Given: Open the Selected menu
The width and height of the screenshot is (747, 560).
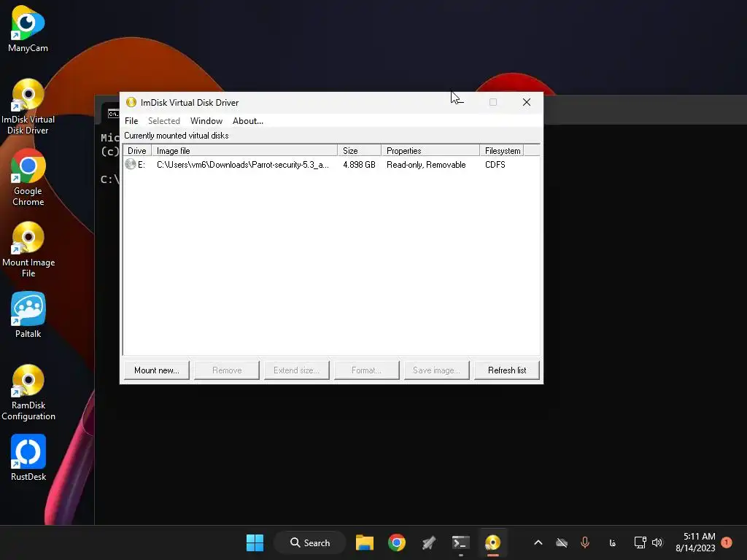Looking at the screenshot, I should 164,121.
